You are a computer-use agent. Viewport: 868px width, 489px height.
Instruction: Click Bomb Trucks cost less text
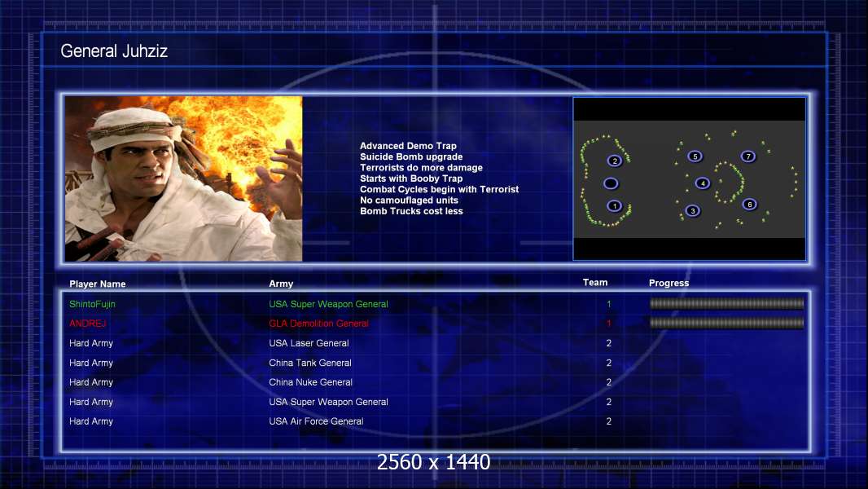pyautogui.click(x=411, y=211)
